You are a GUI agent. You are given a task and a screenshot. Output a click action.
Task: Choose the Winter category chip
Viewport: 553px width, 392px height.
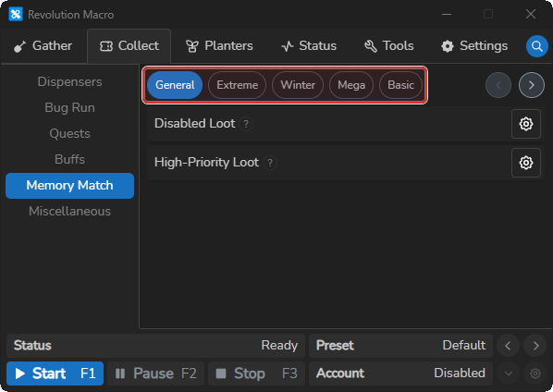[x=298, y=85]
